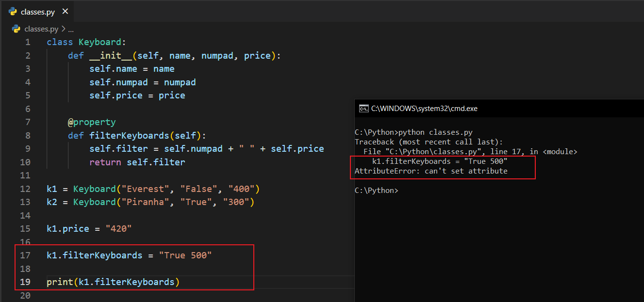
Task: Click line number 17 in the gutter
Action: (x=25, y=255)
